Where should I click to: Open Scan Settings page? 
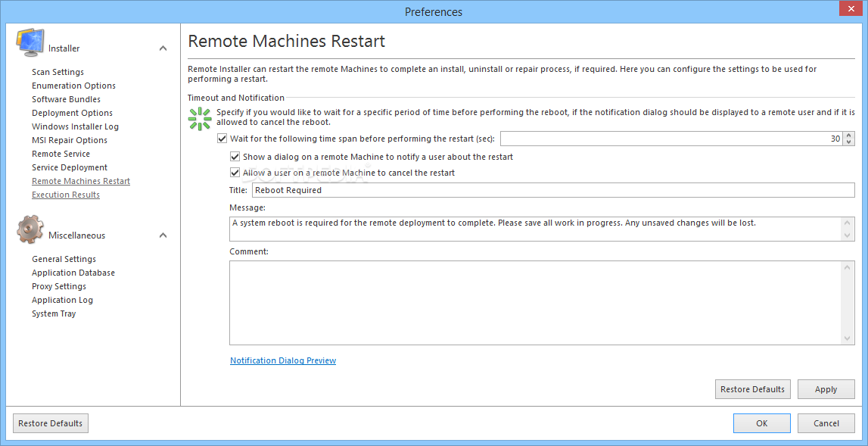pyautogui.click(x=58, y=72)
